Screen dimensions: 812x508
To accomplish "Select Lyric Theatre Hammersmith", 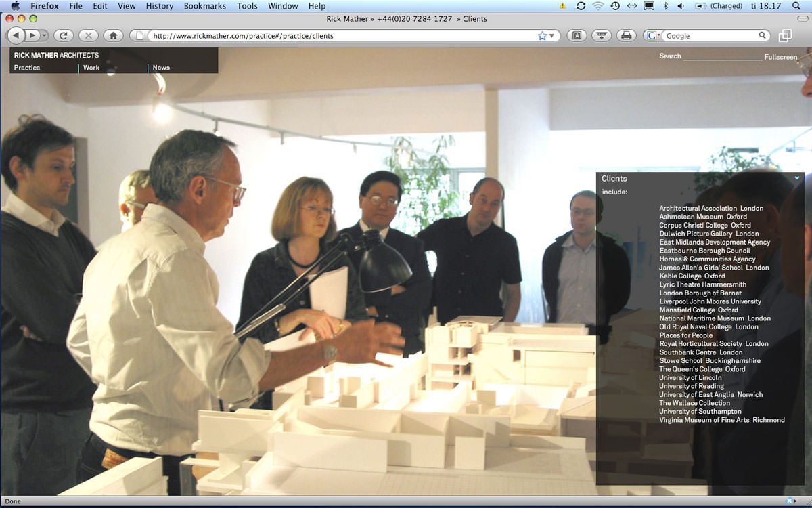I will pos(703,284).
